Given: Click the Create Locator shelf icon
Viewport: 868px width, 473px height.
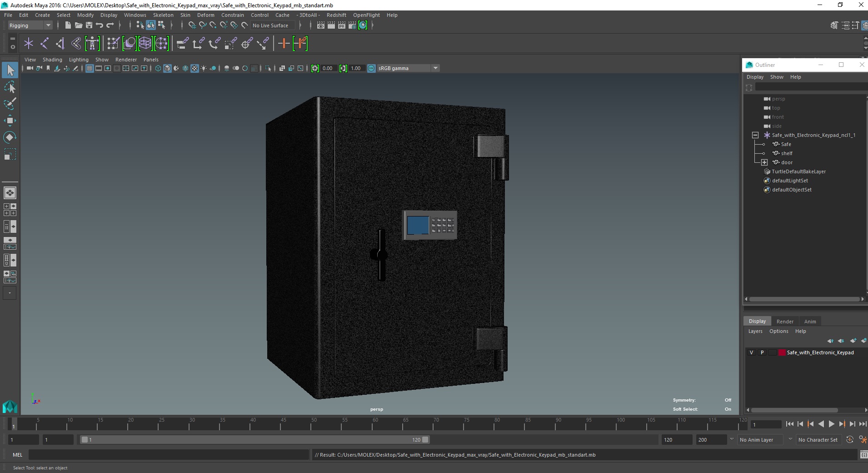Looking at the screenshot, I should [x=29, y=44].
